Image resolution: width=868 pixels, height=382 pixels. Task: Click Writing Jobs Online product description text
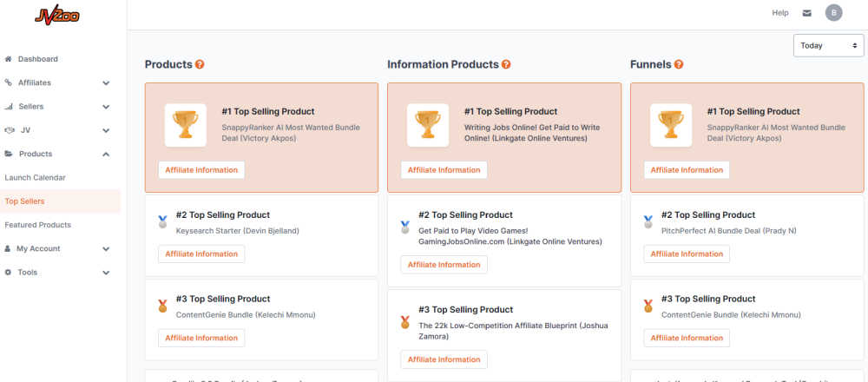pos(531,133)
